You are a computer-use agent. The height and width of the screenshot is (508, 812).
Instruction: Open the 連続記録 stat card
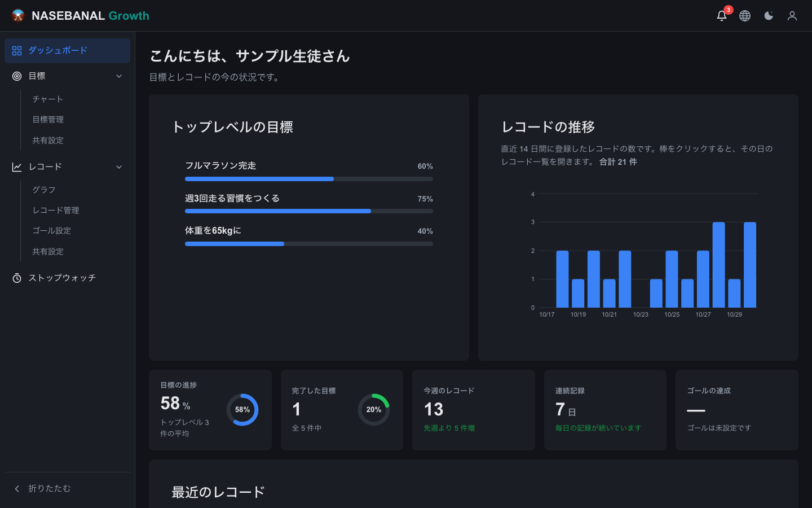605,410
